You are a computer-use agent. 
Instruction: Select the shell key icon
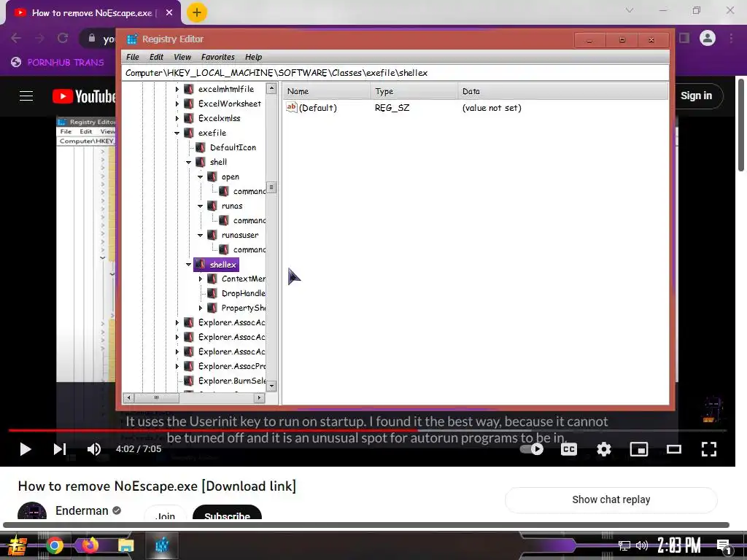click(x=201, y=163)
